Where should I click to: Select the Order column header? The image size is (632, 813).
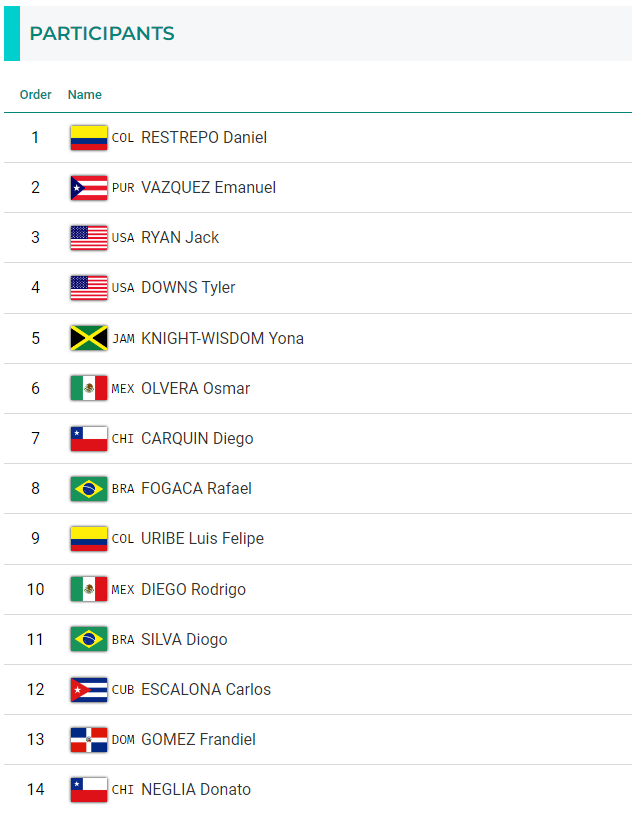tap(36, 95)
